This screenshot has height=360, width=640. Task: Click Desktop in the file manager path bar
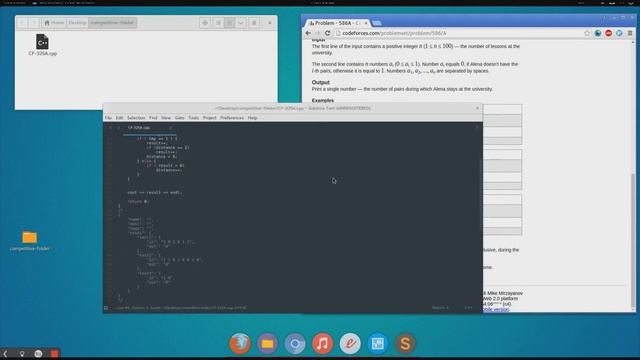coord(77,23)
